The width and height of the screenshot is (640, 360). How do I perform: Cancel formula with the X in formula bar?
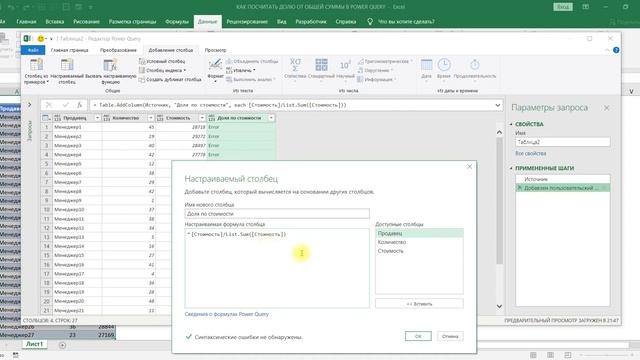[x=49, y=105]
